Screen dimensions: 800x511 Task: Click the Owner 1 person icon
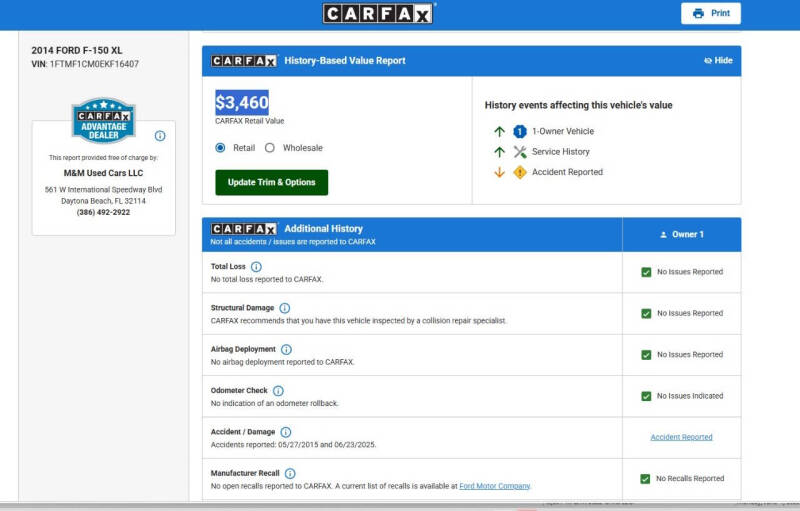click(663, 235)
